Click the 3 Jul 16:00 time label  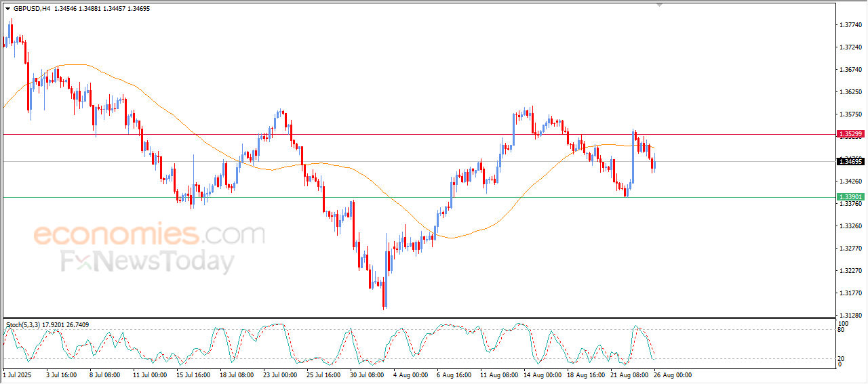(61, 375)
